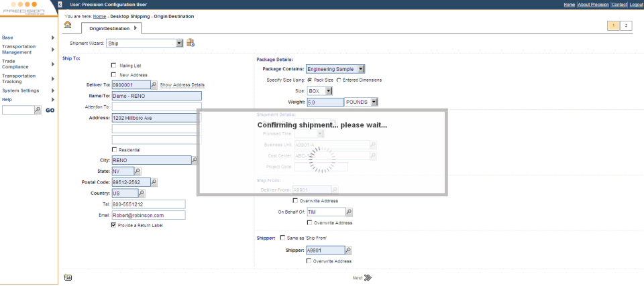Click the shipment wizard package icon

(x=191, y=43)
